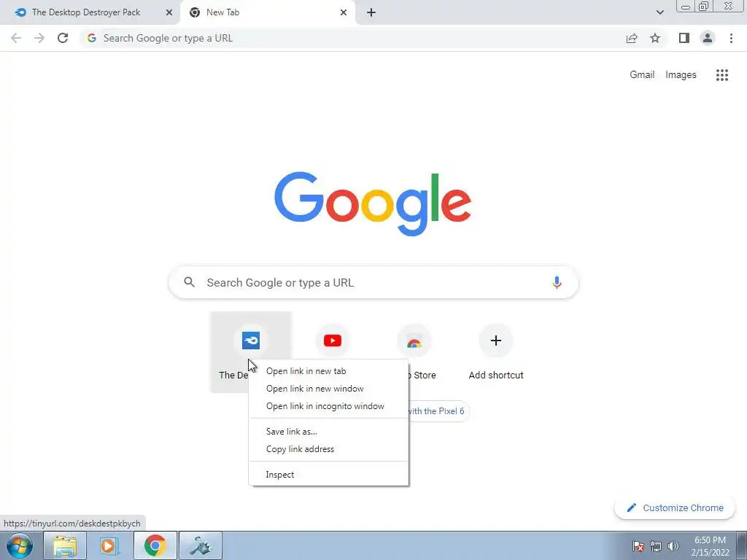The image size is (747, 560).
Task: Click the network tray icon
Action: 656,546
